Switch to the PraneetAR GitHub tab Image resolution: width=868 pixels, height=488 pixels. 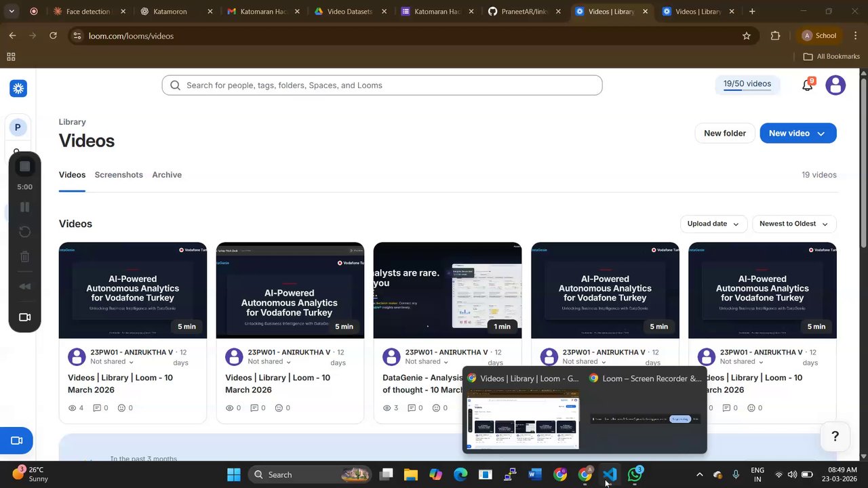tap(525, 12)
